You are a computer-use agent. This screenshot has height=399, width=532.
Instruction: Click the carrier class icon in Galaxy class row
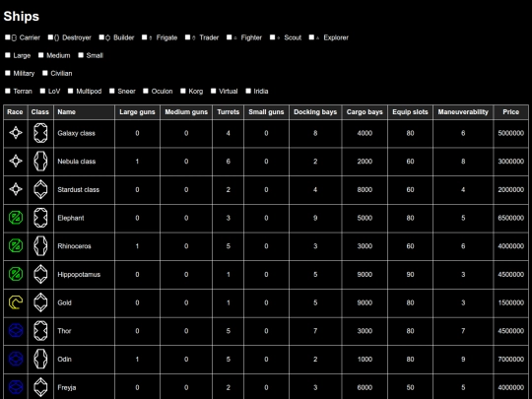coord(40,133)
